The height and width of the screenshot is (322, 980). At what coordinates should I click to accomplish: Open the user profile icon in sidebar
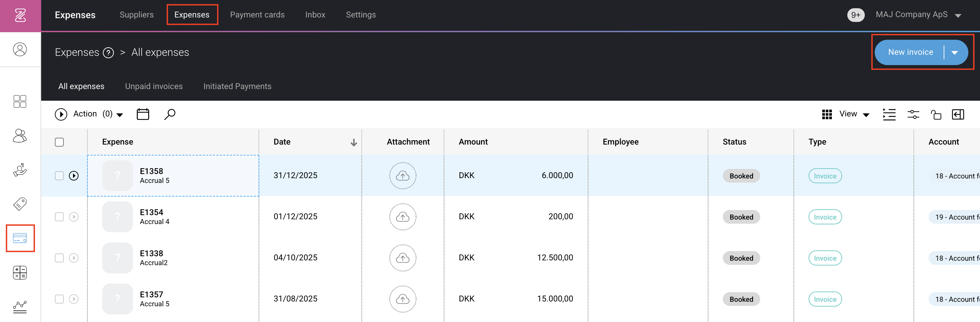20,49
